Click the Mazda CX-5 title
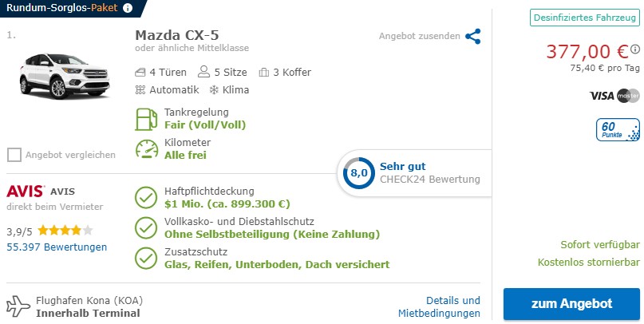Image resolution: width=644 pixels, height=324 pixels. (x=177, y=35)
